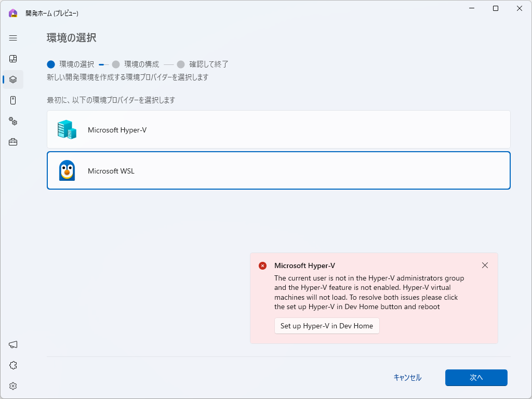Click the 次へ button
Image resolution: width=532 pixels, height=399 pixels.
pos(476,378)
